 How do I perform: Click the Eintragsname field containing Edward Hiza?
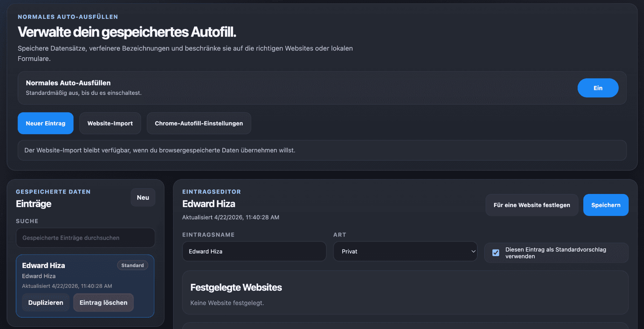coord(254,251)
